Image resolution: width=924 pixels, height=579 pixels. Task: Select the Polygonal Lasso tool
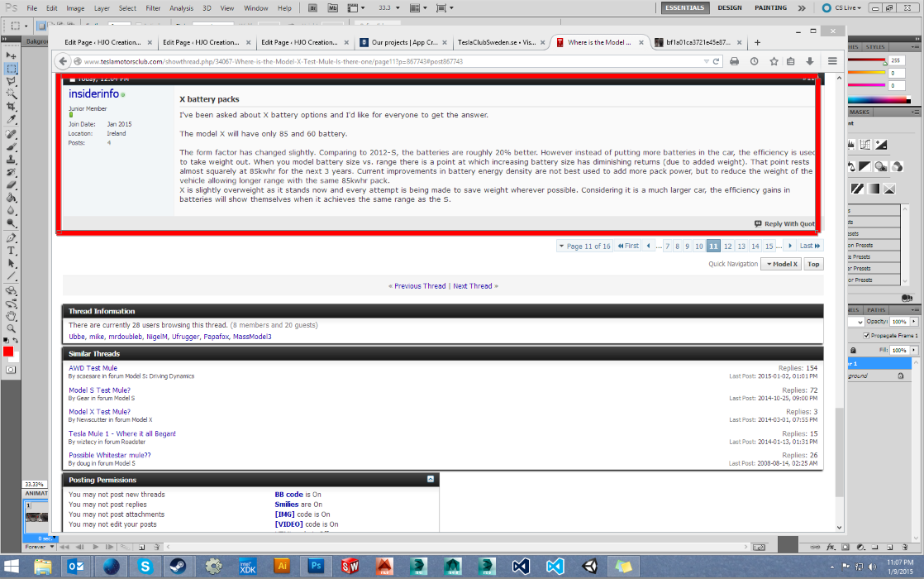click(12, 81)
